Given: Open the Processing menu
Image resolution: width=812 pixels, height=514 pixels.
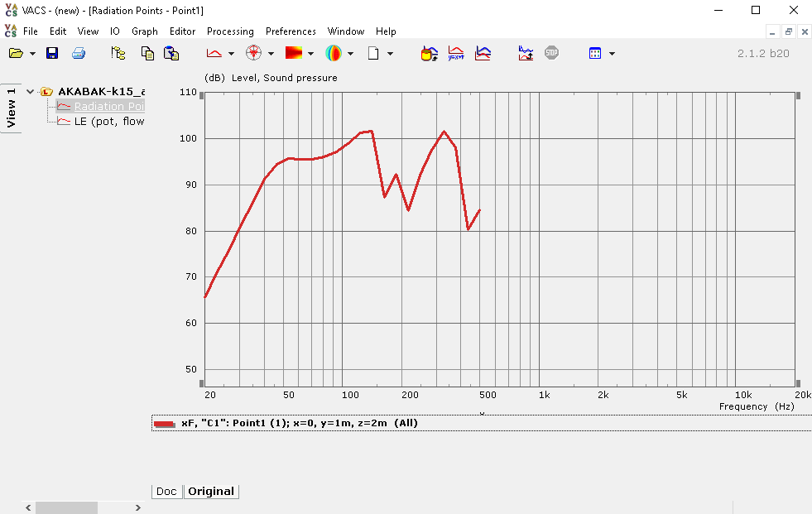Looking at the screenshot, I should tap(230, 31).
